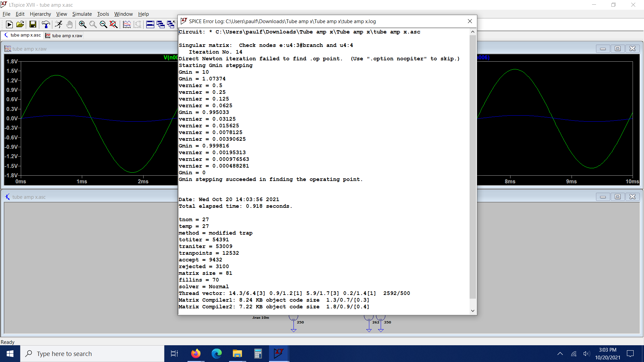Open the Help menu
Image resolution: width=644 pixels, height=362 pixels.
point(143,14)
